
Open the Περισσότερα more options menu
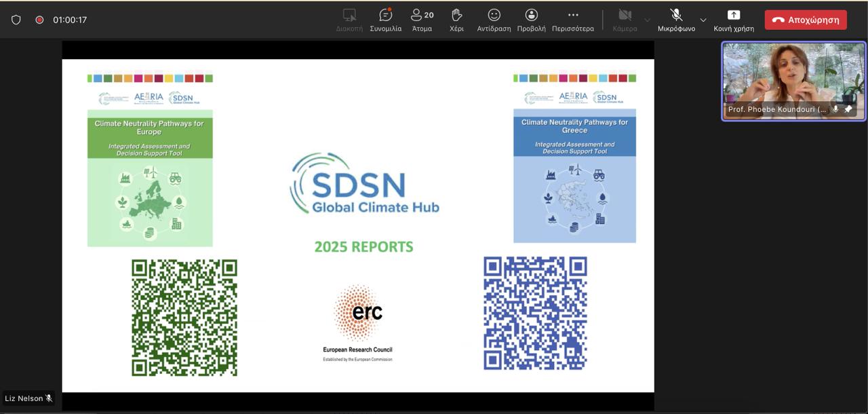pyautogui.click(x=572, y=16)
